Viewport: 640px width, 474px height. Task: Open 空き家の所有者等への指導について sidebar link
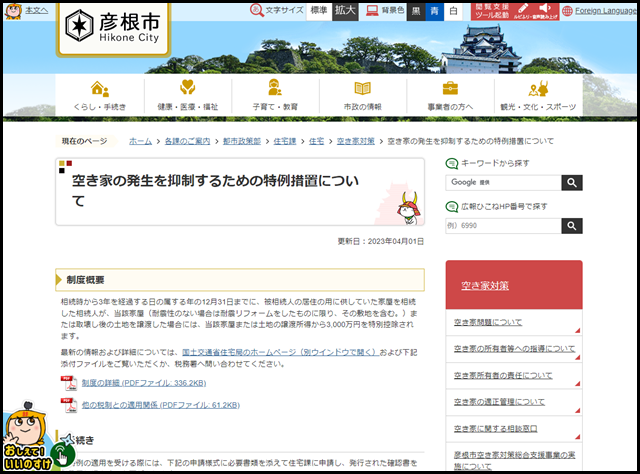tap(514, 349)
